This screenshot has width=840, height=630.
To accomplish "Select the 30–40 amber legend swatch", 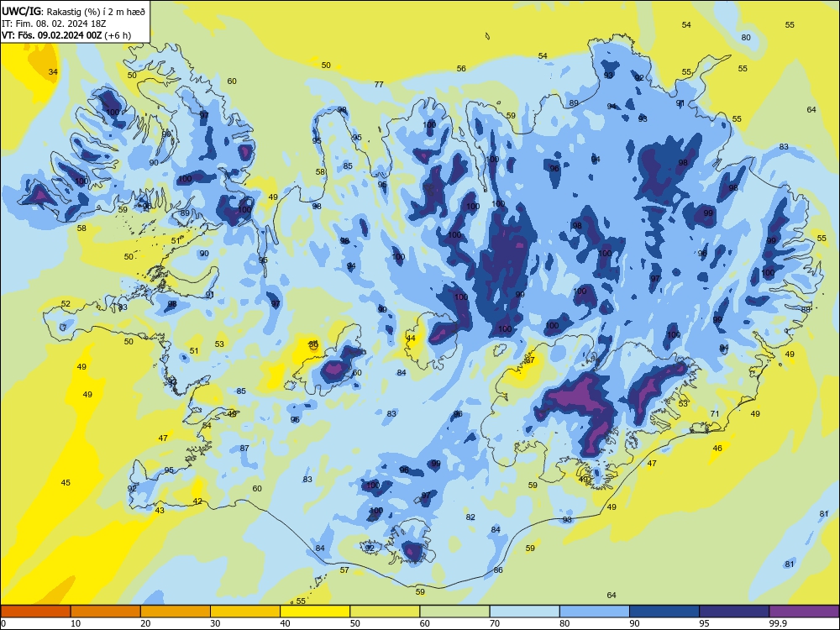I will 245,612.
